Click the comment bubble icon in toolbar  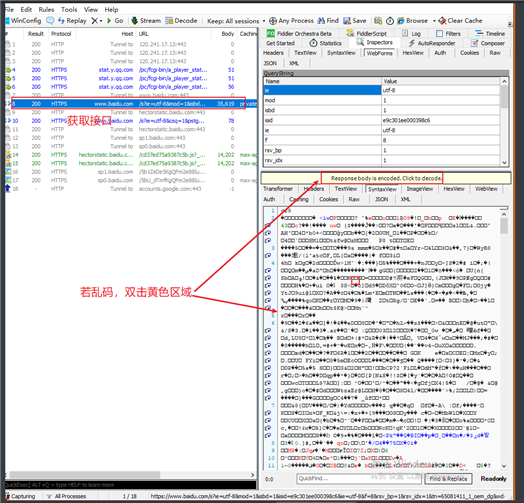[x=50, y=21]
